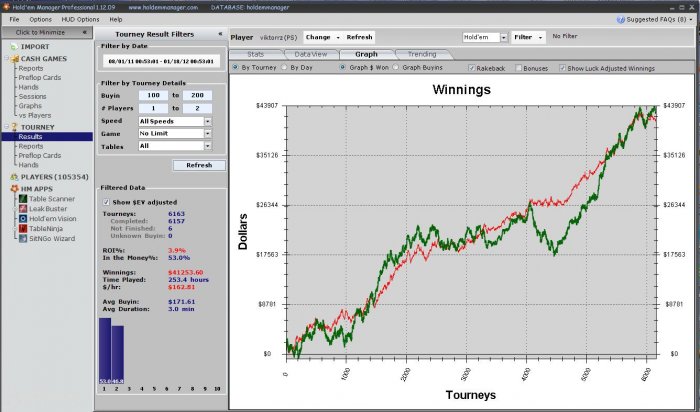Click the Click to Minimize button

47,32
